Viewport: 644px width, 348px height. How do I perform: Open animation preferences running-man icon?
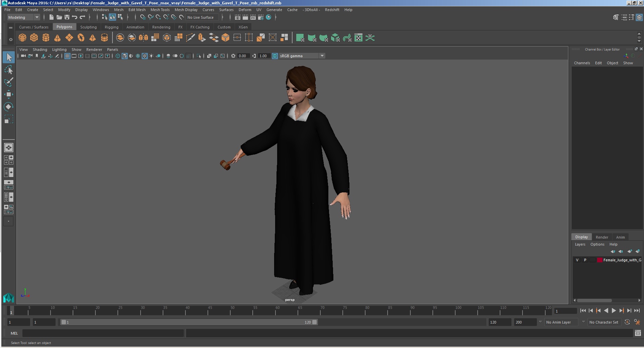(x=637, y=322)
